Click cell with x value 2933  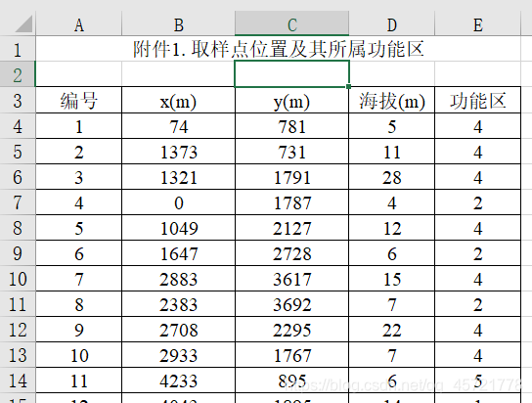point(178,354)
